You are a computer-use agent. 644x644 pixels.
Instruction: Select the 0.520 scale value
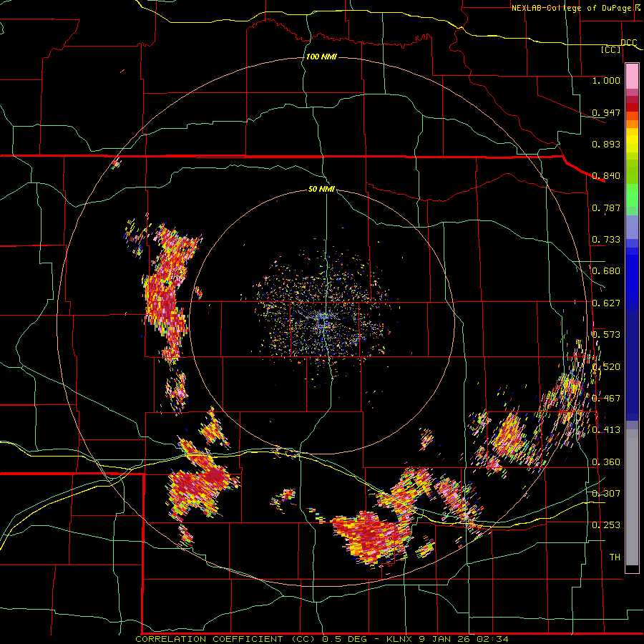(x=606, y=367)
